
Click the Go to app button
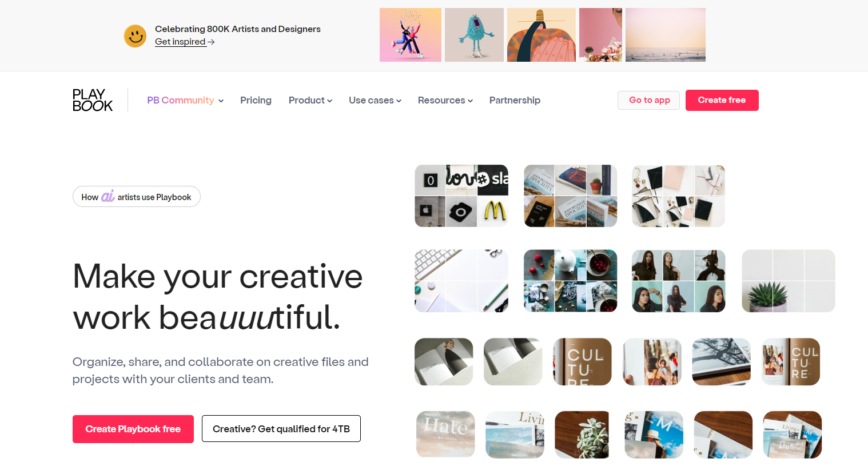[x=649, y=100]
